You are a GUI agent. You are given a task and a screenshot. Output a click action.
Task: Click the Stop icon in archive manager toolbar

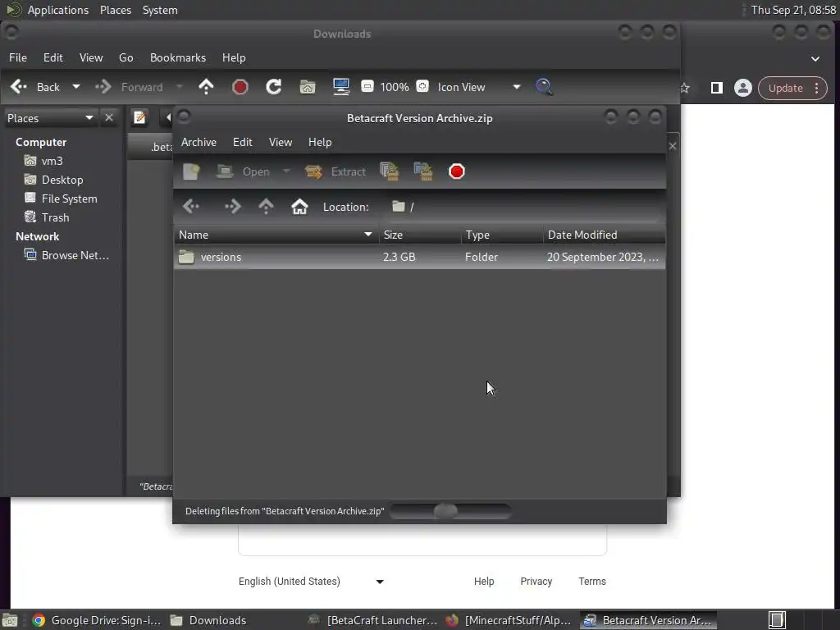tap(456, 171)
